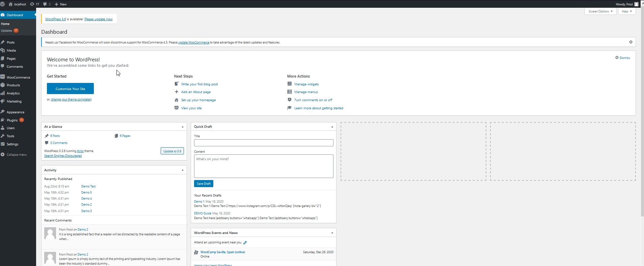
Task: Dismiss the WooCommerce notice with close icon
Action: [630, 42]
